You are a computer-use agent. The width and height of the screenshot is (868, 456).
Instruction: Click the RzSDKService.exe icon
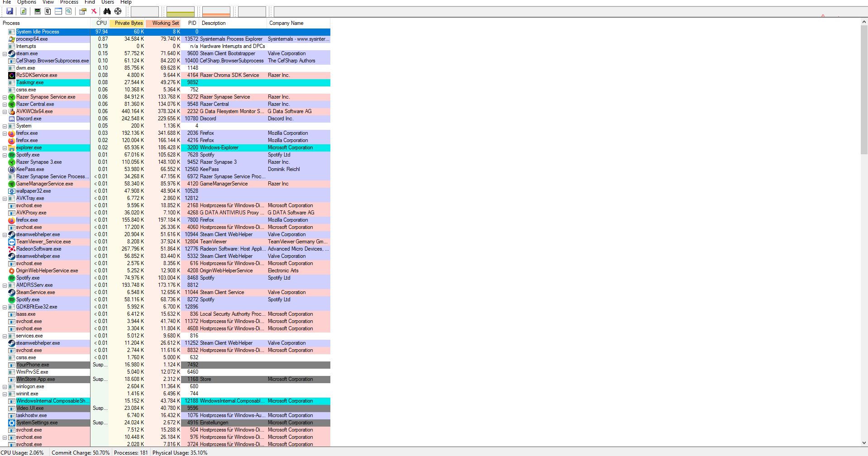(x=12, y=75)
